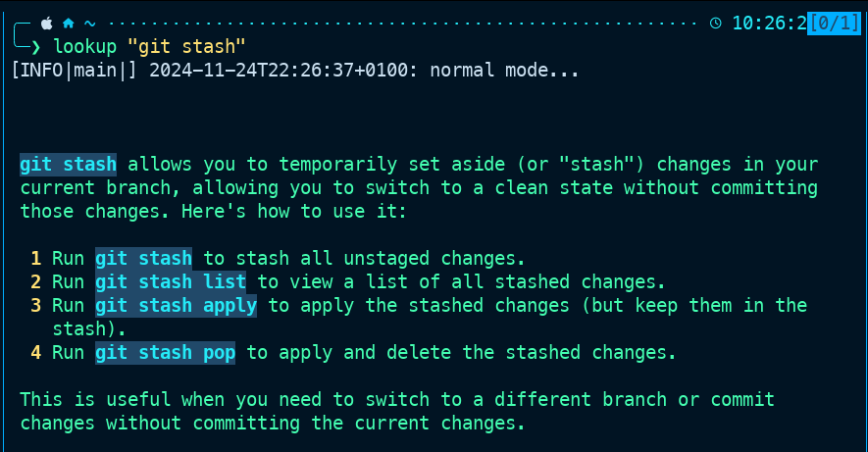Click highlighted 'git stash' in step 1
Image resolution: width=868 pixels, height=452 pixels.
(143, 258)
